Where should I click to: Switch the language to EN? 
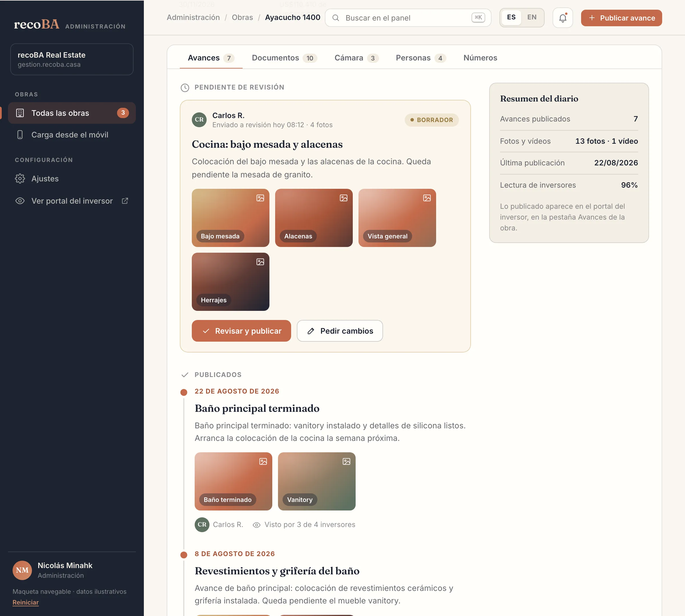(532, 17)
